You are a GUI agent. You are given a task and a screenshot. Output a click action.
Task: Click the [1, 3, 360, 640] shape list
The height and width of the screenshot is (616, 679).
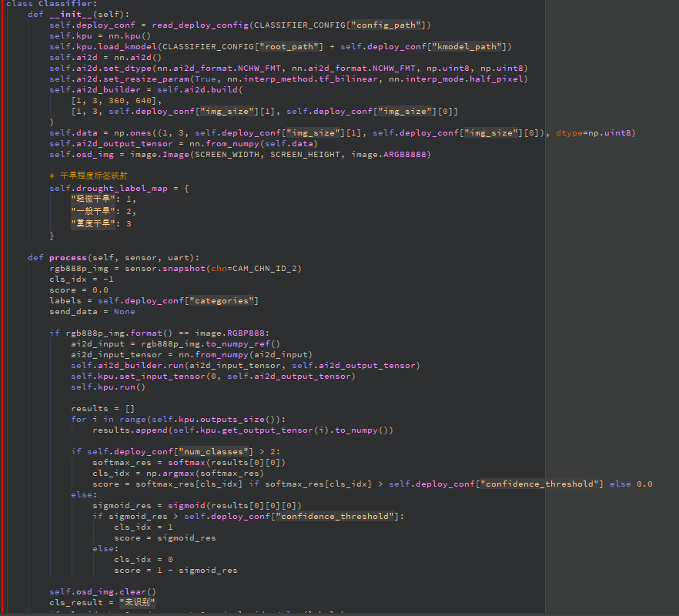coord(117,101)
